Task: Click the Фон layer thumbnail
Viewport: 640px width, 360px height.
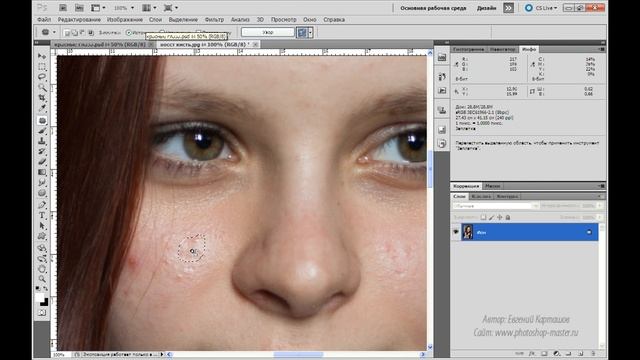Action: [x=468, y=232]
